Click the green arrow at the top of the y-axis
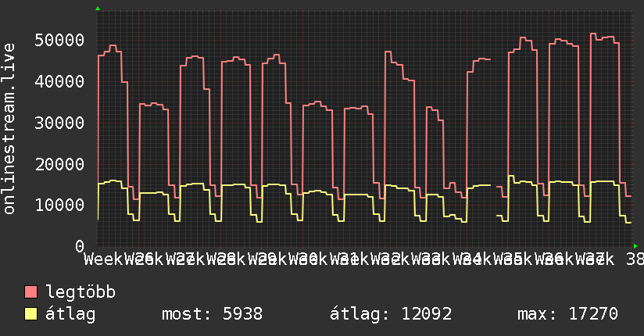The width and height of the screenshot is (644, 336). tap(98, 9)
